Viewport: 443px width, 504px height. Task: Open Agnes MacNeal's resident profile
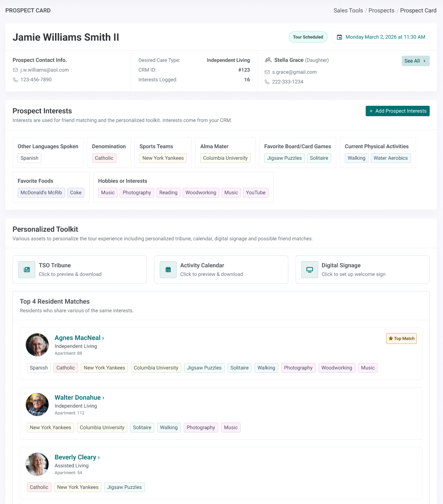tap(79, 338)
